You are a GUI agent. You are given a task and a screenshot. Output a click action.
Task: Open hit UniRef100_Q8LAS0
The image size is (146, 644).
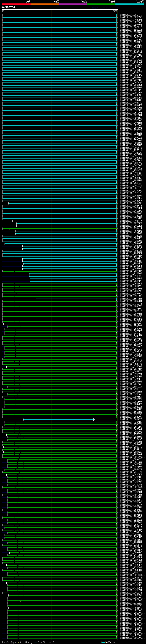coord(131,15)
